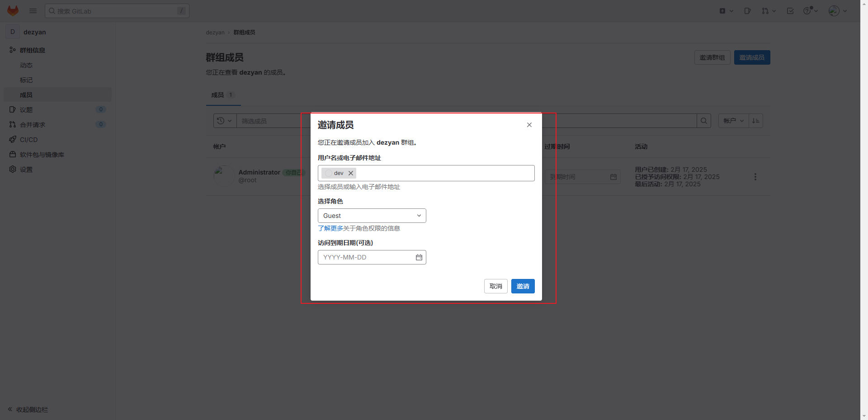
Task: Click the 邀请 submit button
Action: (x=523, y=286)
